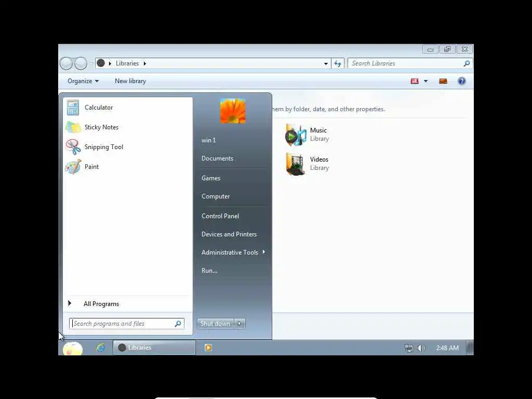Screen dimensions: 532x399
Task: Switch to the Libraries taskbar button
Action: coord(154,348)
